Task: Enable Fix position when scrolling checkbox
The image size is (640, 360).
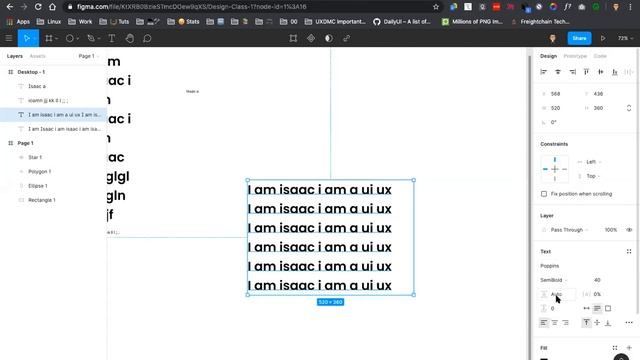Action: pos(544,194)
